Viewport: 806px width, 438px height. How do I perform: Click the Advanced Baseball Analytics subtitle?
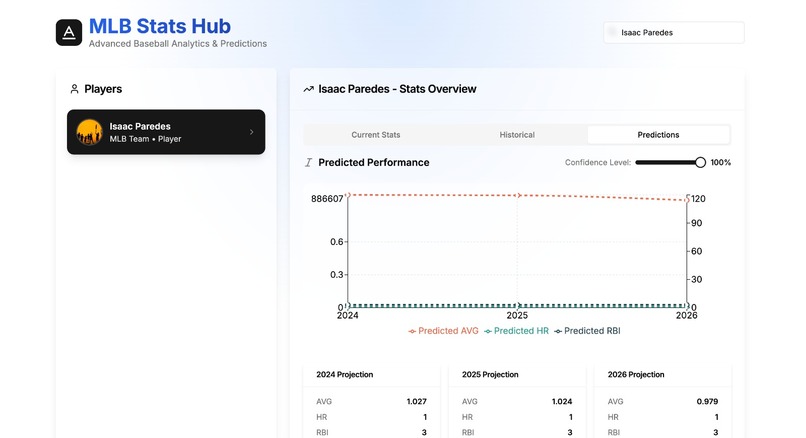pyautogui.click(x=178, y=44)
